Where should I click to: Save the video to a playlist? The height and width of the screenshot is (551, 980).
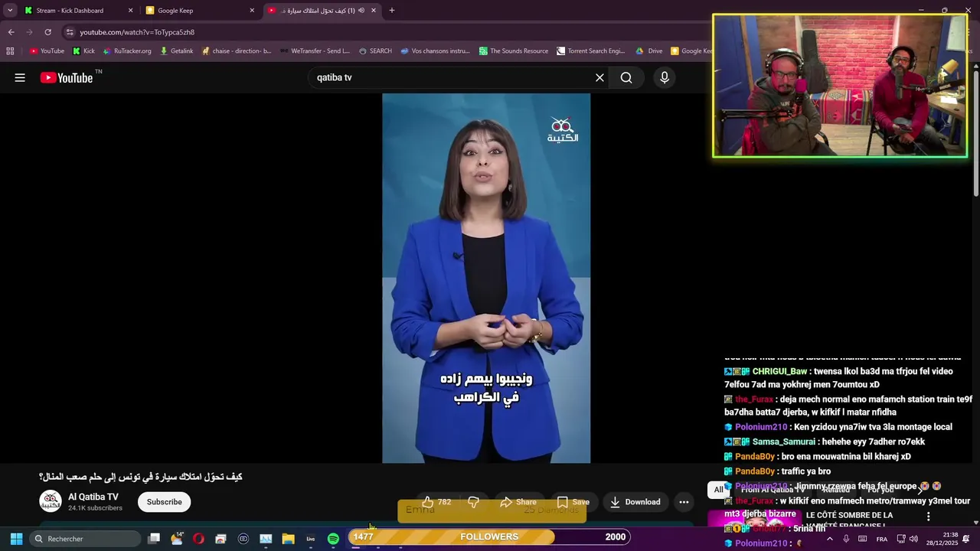tap(573, 502)
